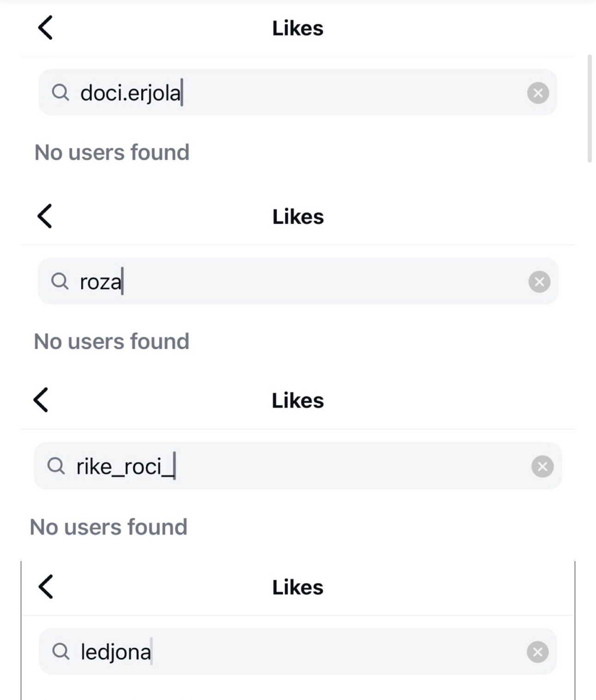Click magnifier icon beside roza
The image size is (596, 700).
coord(60,281)
